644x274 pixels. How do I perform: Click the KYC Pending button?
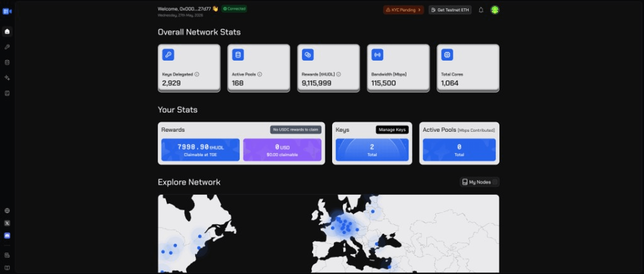click(403, 10)
